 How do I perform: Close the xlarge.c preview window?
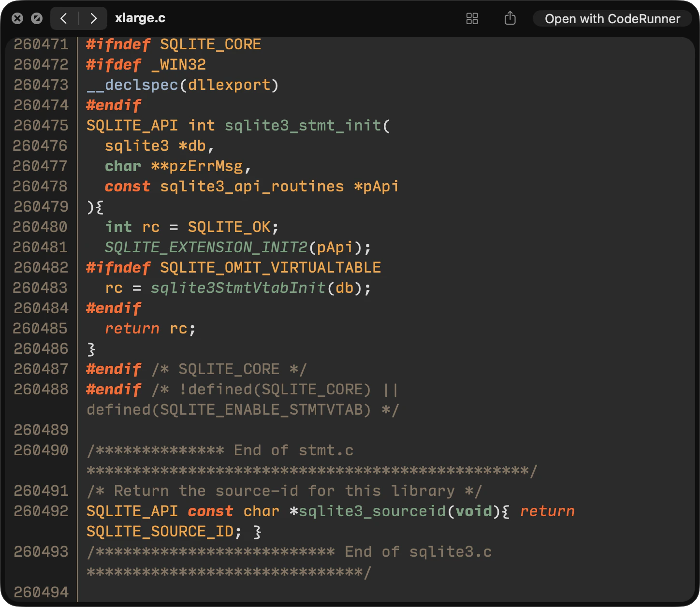click(x=17, y=18)
